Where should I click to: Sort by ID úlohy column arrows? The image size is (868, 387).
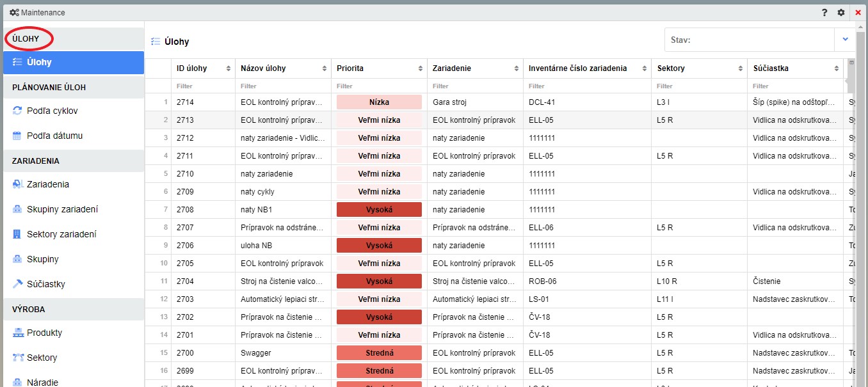(x=229, y=68)
